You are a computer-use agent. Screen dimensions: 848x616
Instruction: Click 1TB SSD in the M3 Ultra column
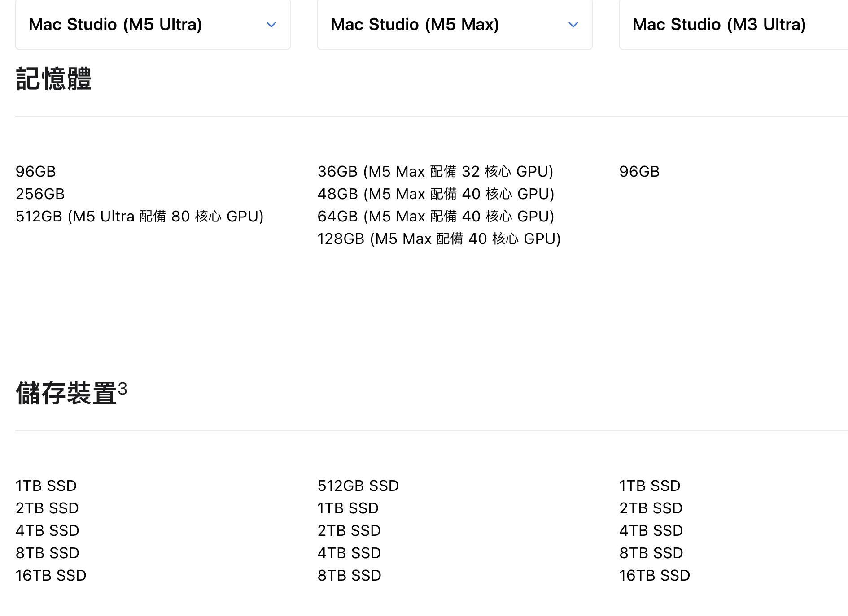(x=650, y=486)
